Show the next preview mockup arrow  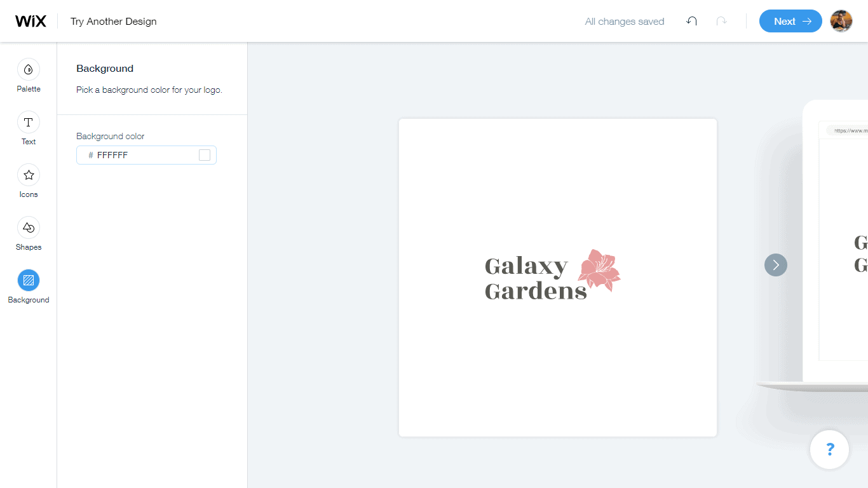pyautogui.click(x=776, y=265)
